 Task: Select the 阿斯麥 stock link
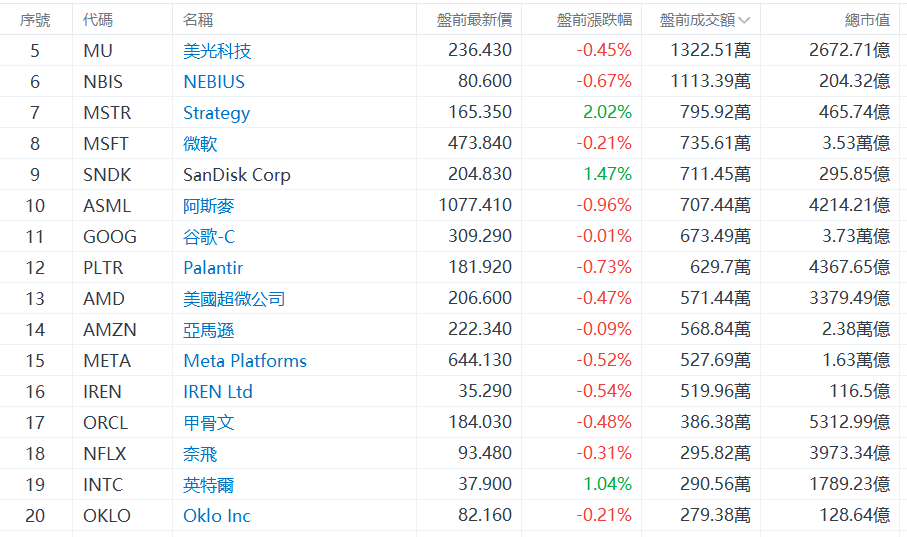click(208, 206)
